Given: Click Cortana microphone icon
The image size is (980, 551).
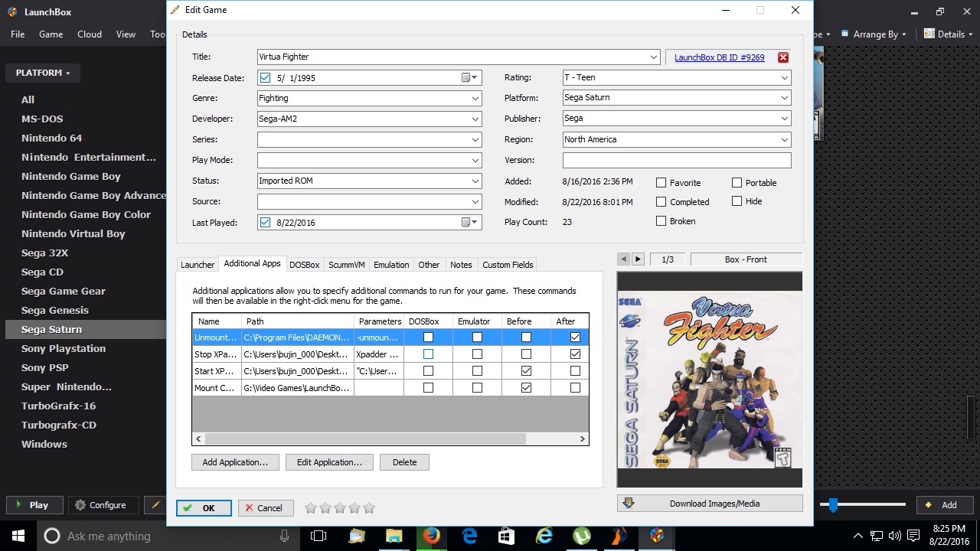Looking at the screenshot, I should point(284,536).
